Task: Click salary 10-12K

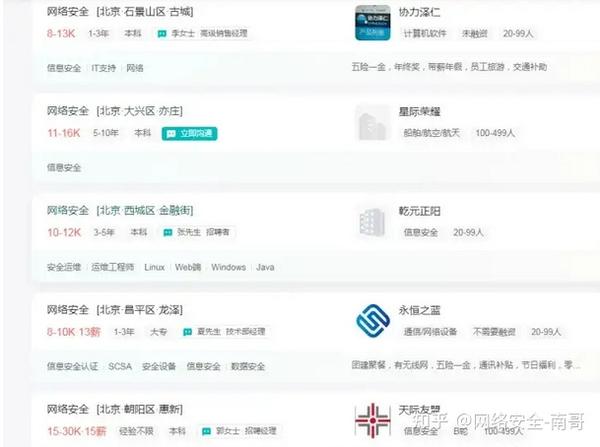Action: click(64, 232)
